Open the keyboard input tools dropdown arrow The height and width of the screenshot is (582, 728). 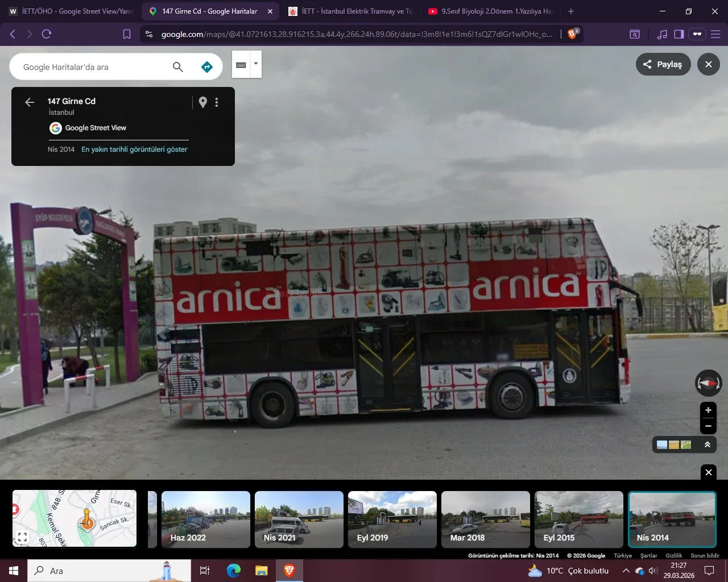tap(256, 64)
